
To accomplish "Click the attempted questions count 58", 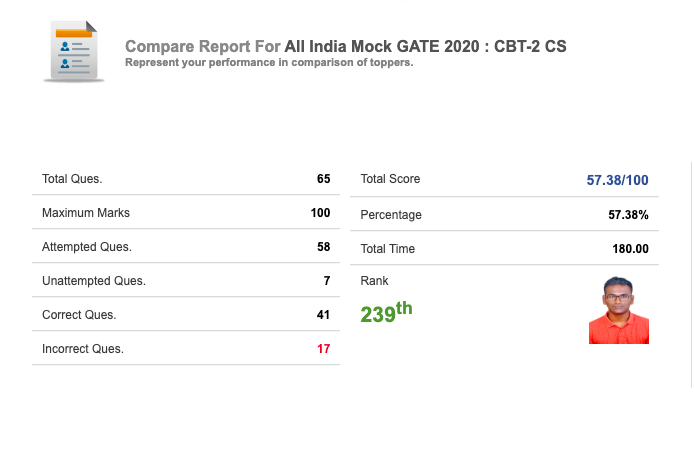I will [x=324, y=247].
